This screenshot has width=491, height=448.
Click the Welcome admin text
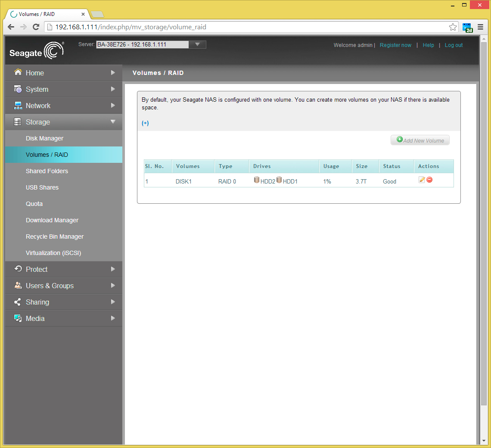pyautogui.click(x=353, y=45)
